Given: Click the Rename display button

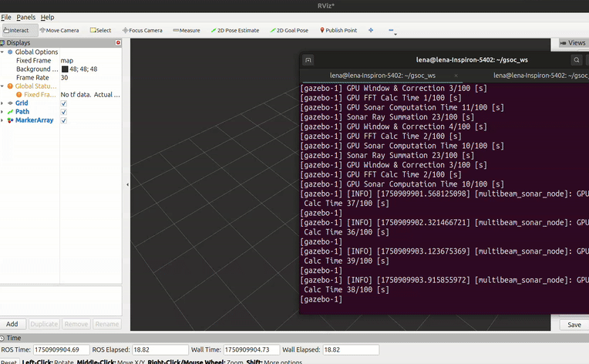Looking at the screenshot, I should pyautogui.click(x=106, y=324).
